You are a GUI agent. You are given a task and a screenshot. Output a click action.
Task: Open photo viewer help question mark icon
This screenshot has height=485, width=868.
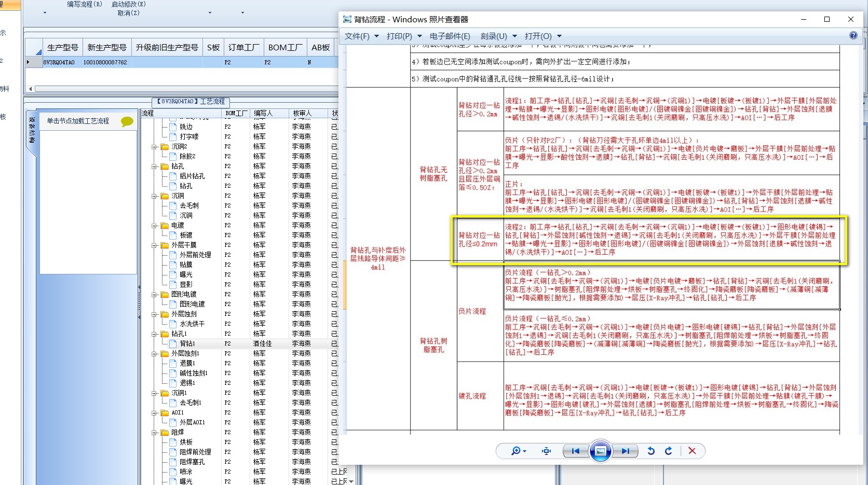(x=853, y=35)
